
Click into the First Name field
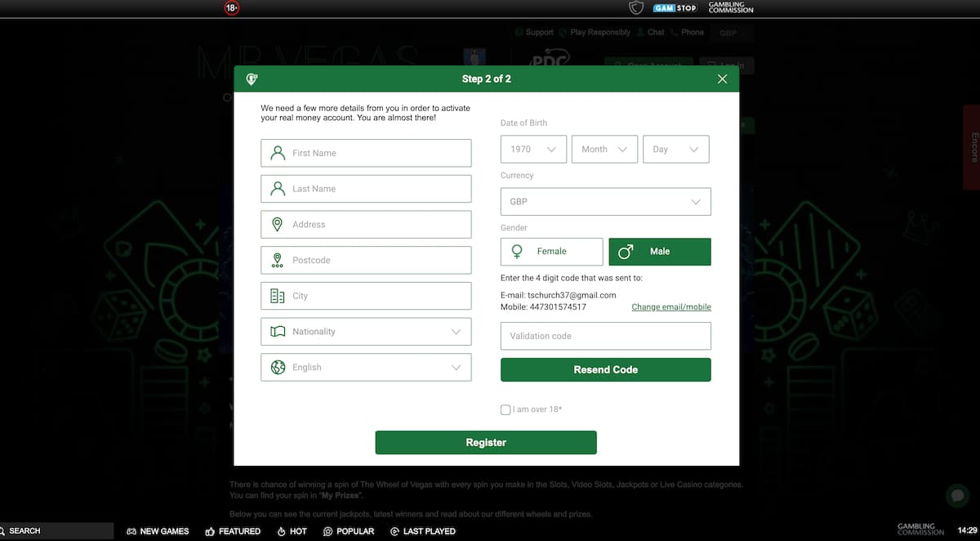(367, 153)
